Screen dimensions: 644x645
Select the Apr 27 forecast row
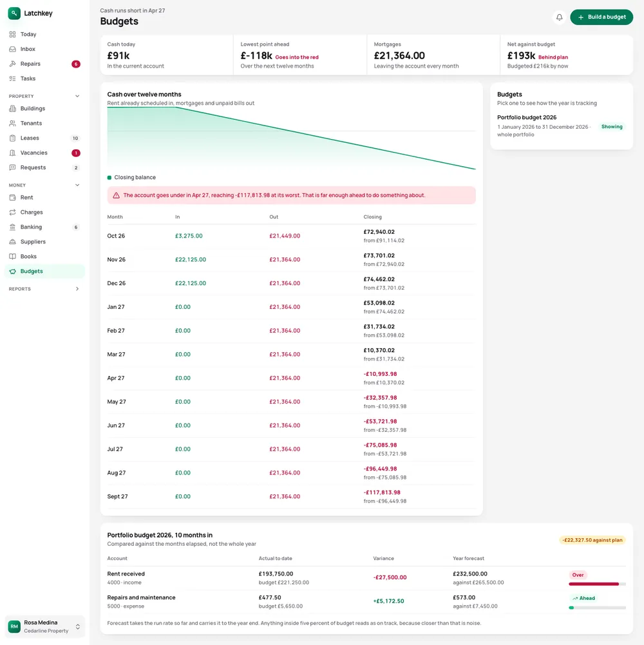click(291, 378)
